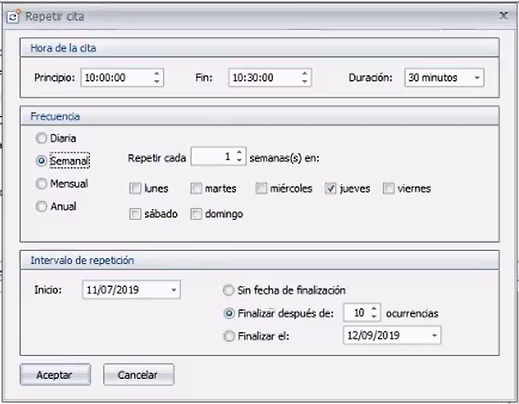Click the ocurrencias label
Image resolution: width=519 pixels, height=404 pixels.
click(x=412, y=313)
